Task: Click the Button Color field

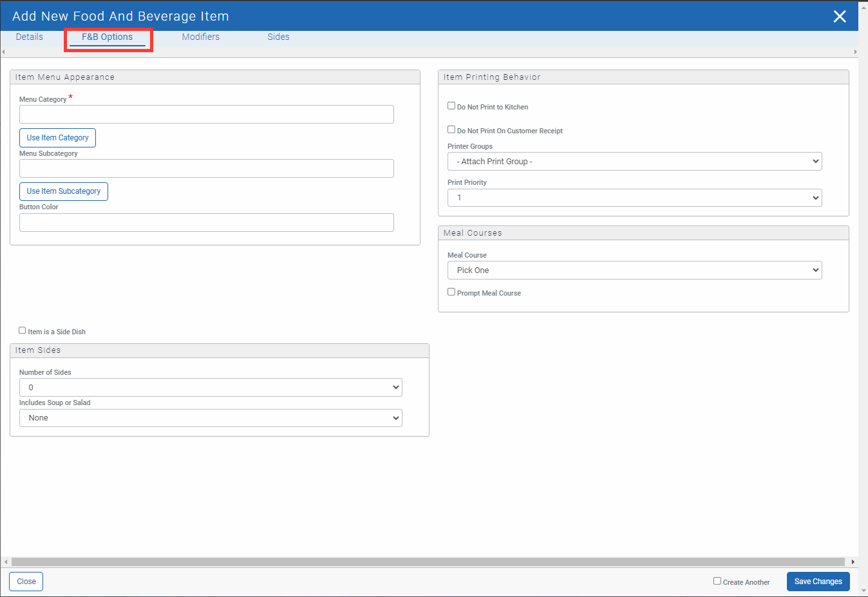Action: [206, 223]
